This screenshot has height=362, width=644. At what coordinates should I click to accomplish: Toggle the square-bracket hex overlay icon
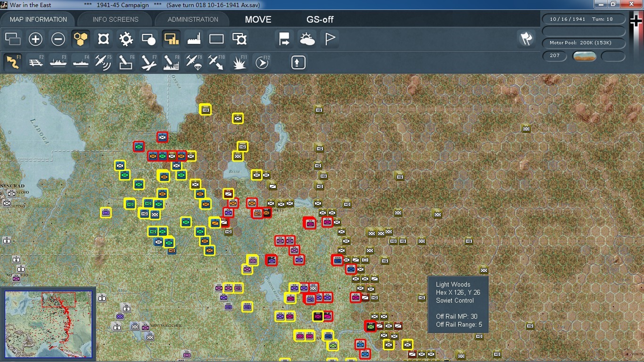point(103,39)
